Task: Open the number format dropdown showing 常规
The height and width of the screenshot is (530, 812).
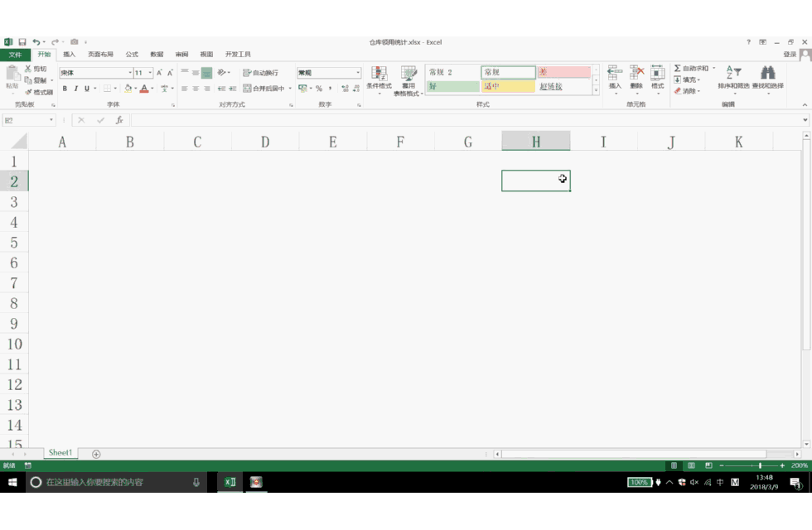Action: (x=357, y=73)
